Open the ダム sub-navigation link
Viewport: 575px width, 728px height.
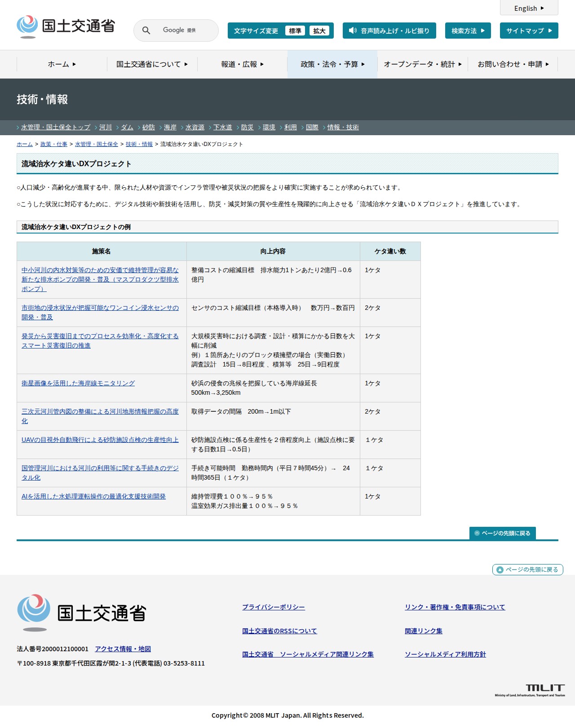click(127, 128)
